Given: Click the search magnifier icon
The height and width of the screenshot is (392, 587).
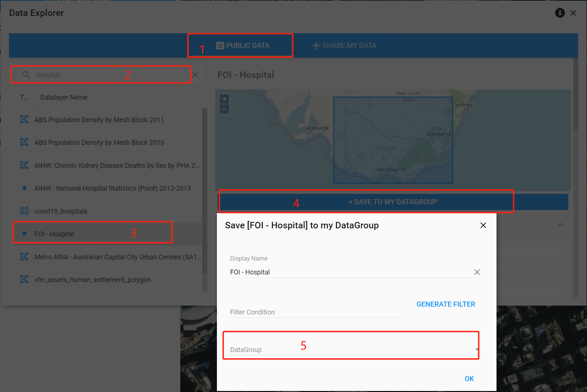Looking at the screenshot, I should pos(26,75).
